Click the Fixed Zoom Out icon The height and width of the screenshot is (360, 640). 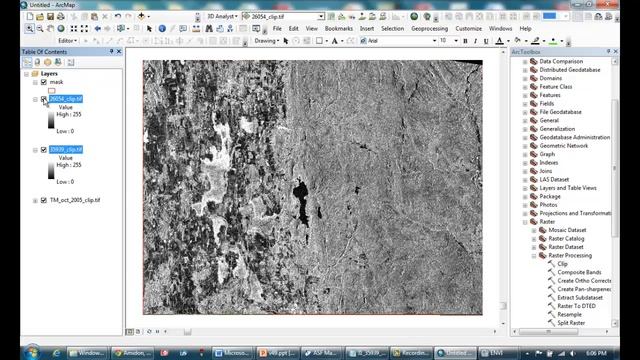click(84, 29)
